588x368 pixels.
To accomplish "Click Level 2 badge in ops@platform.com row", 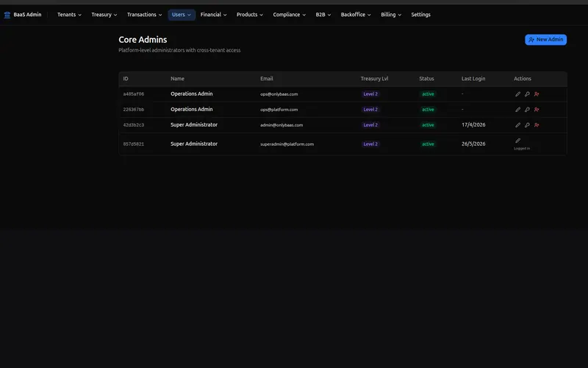I will [x=370, y=110].
